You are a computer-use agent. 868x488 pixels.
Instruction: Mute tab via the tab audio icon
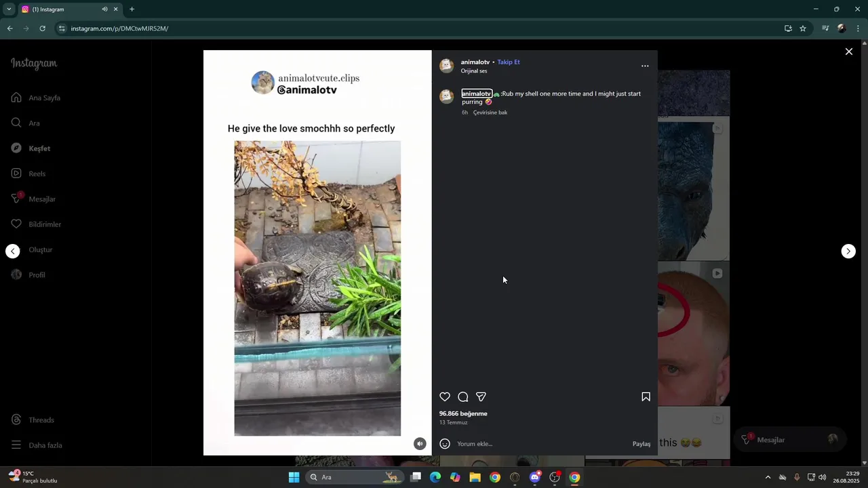click(x=104, y=9)
